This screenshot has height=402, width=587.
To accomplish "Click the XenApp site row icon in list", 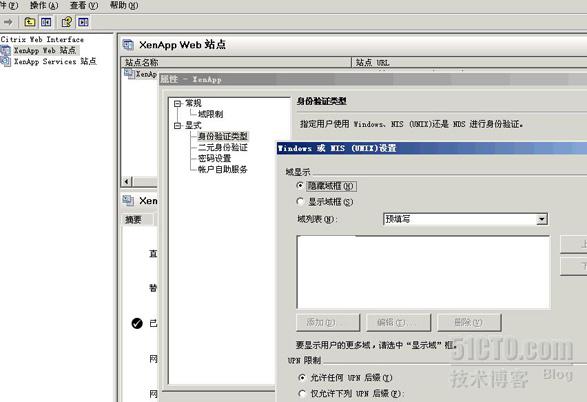I will click(x=129, y=73).
